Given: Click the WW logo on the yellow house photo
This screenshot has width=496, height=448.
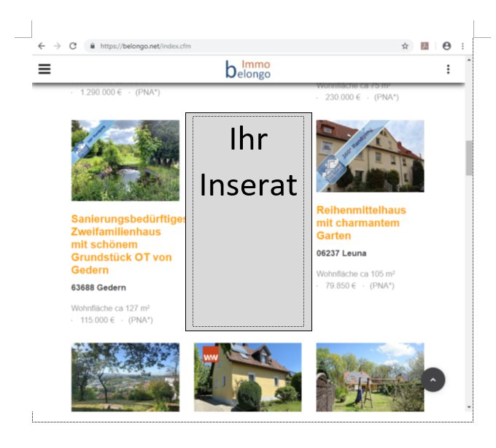Looking at the screenshot, I should pos(211,355).
